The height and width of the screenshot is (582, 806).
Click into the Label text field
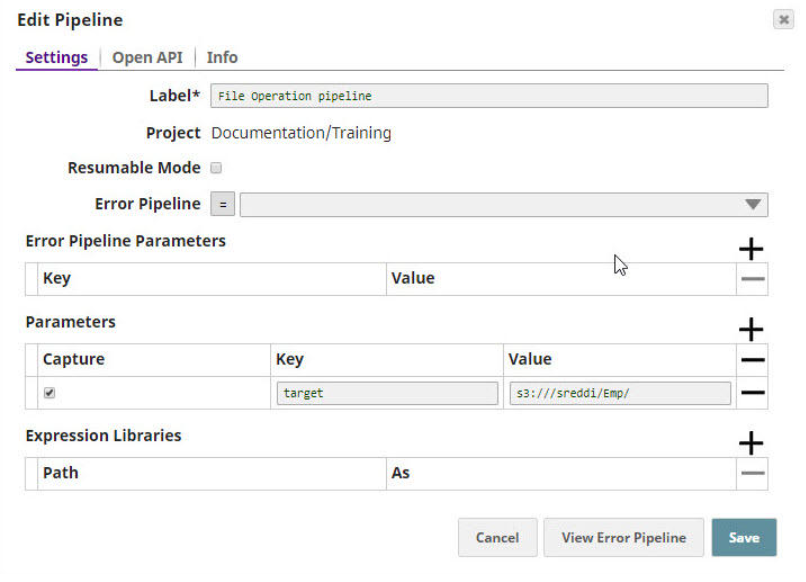[489, 96]
